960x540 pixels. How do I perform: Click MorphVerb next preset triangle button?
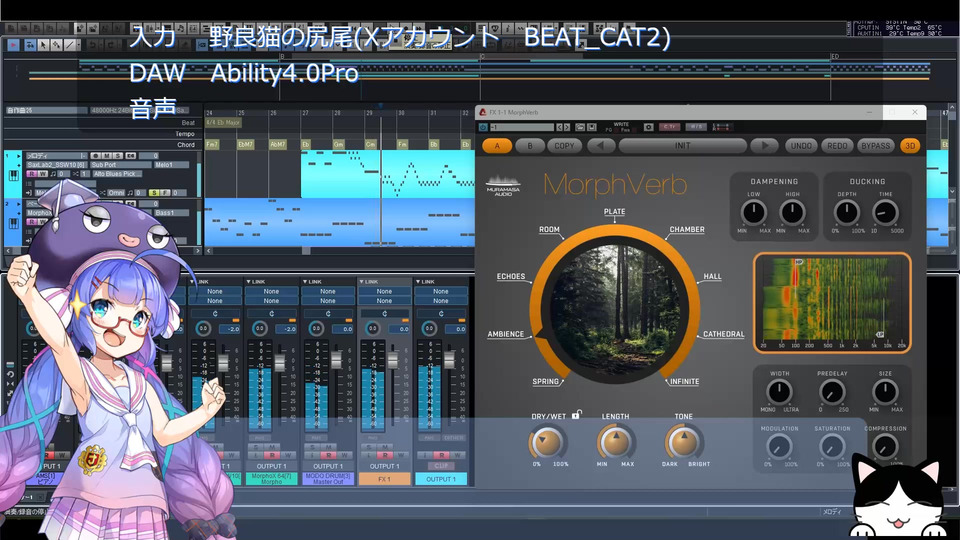[765, 146]
